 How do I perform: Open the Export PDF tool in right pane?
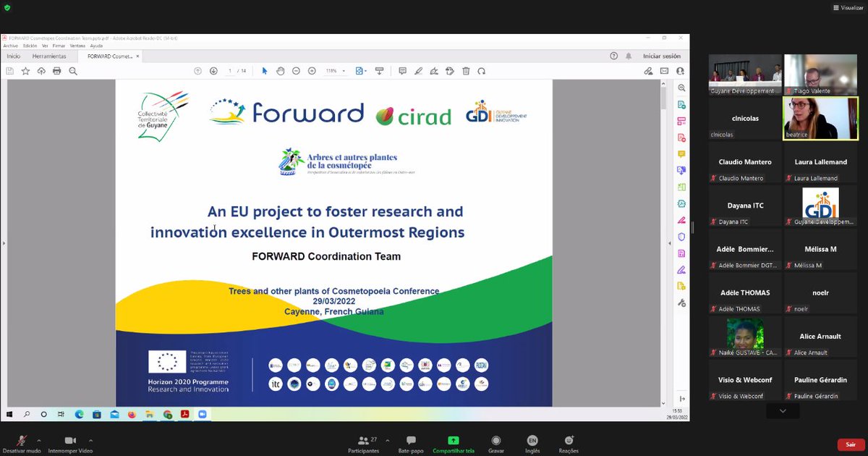click(x=681, y=105)
